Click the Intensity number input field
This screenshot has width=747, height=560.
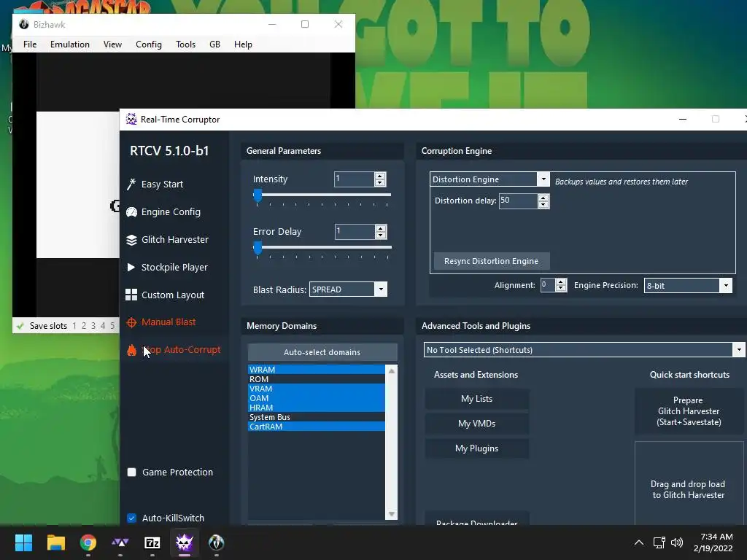click(x=355, y=179)
